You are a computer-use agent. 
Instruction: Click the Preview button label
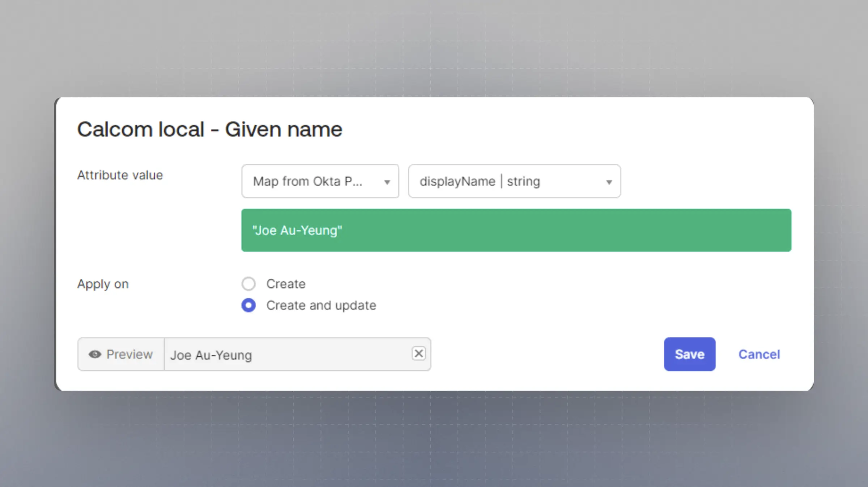pyautogui.click(x=129, y=354)
